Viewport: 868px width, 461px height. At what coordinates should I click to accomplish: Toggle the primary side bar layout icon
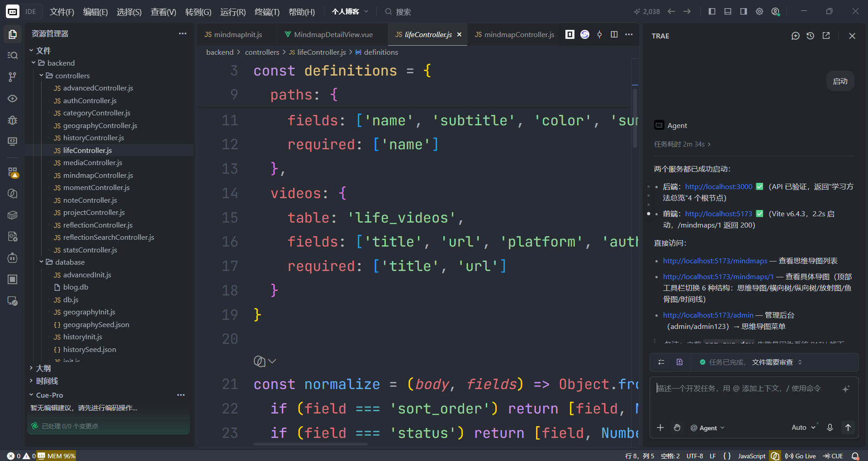[x=712, y=11]
